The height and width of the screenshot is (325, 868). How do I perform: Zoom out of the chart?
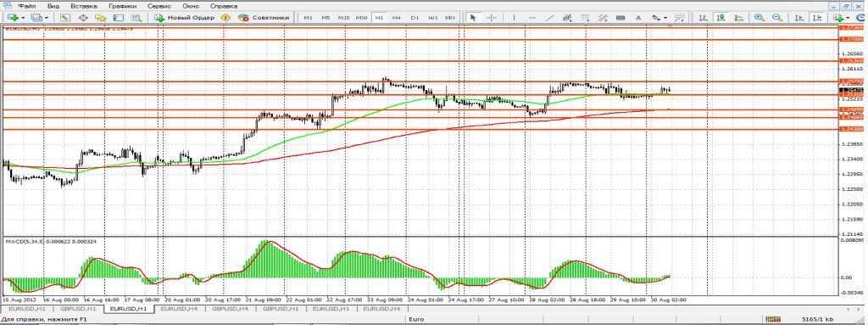click(x=777, y=18)
